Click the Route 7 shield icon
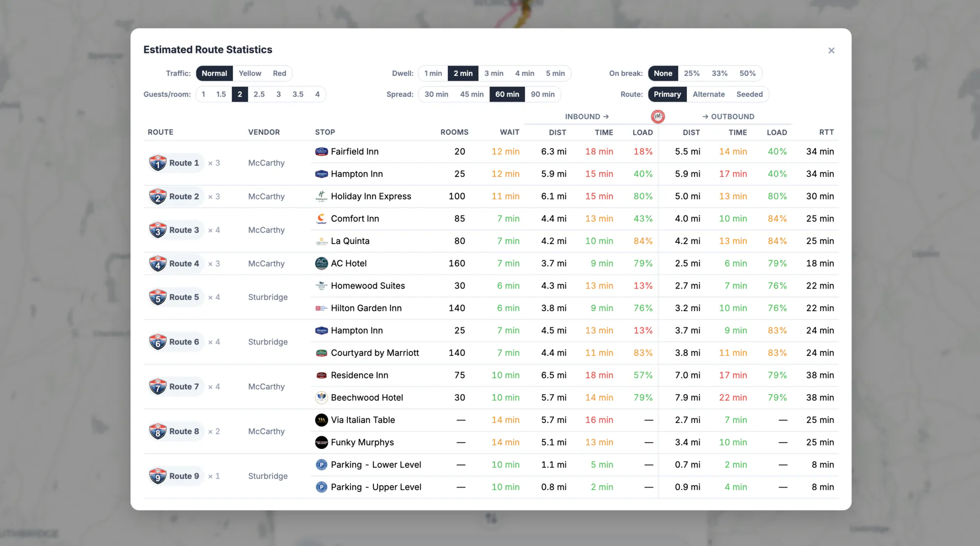 click(x=158, y=387)
